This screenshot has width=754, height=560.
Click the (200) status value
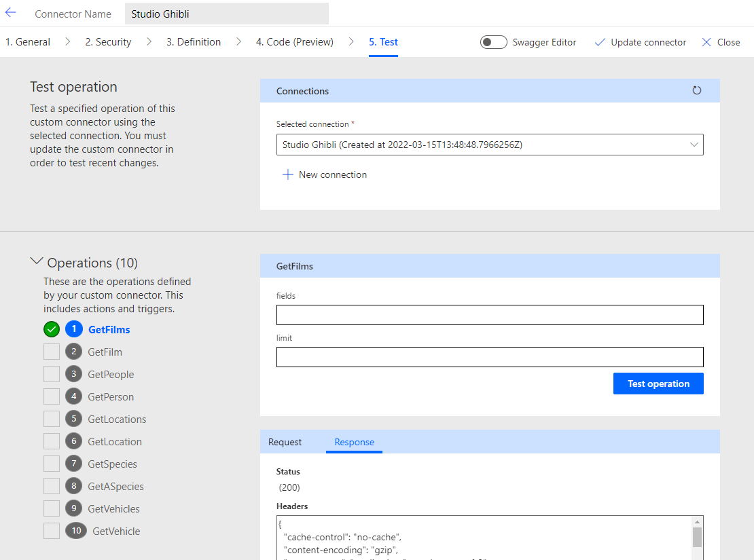pyautogui.click(x=289, y=487)
